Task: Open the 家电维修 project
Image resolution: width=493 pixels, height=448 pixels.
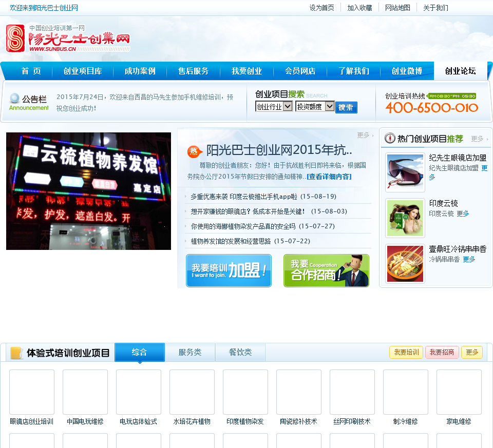Action: coord(459,421)
